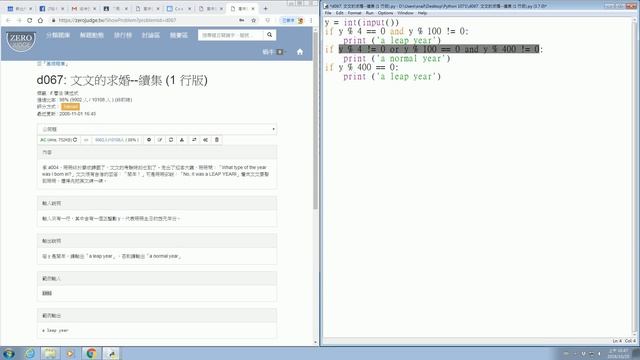Image resolution: width=640 pixels, height=360 pixels.
Task: Click 'y = int(input())' line in IDLE
Action: click(x=362, y=22)
